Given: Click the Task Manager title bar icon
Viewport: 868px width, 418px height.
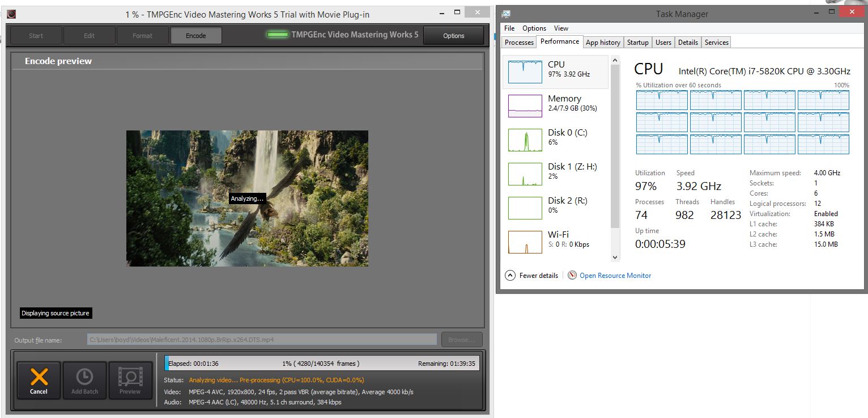Looking at the screenshot, I should click(506, 14).
